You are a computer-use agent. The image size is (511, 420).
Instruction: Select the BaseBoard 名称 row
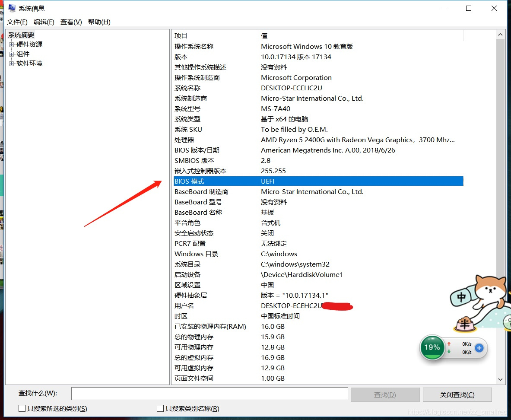click(318, 212)
